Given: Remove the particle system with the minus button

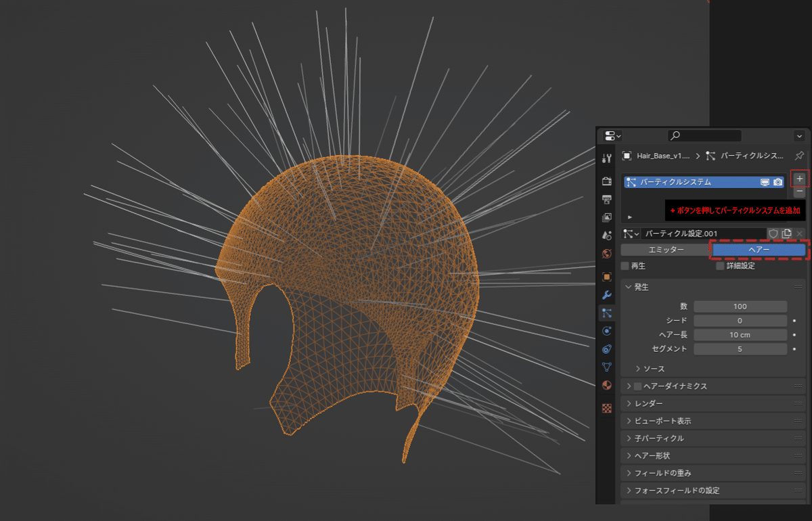Looking at the screenshot, I should [799, 192].
